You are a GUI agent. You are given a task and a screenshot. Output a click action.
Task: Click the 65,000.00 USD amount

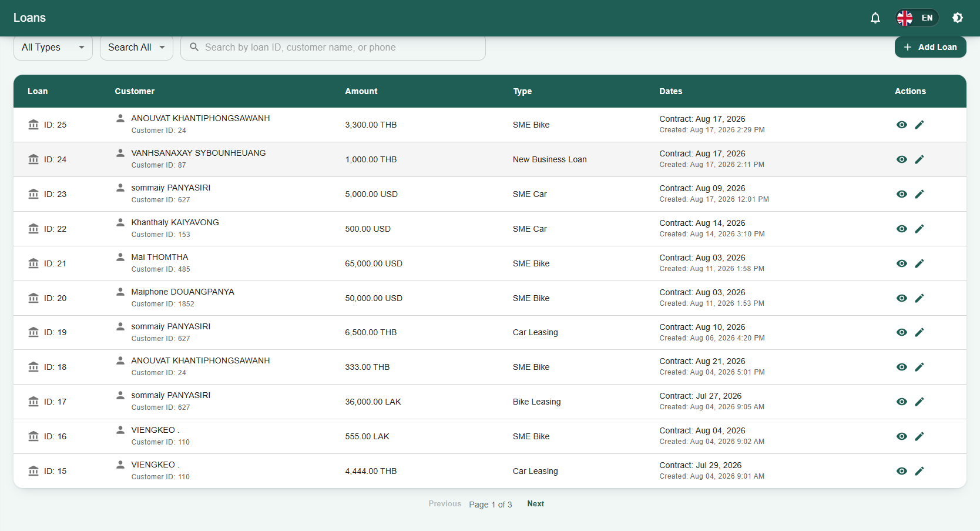(x=374, y=263)
